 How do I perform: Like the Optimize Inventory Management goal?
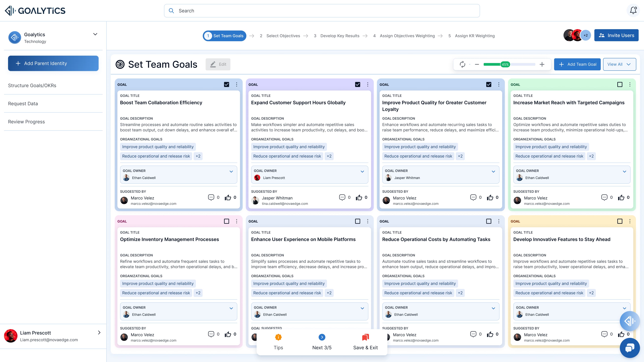[228, 334]
